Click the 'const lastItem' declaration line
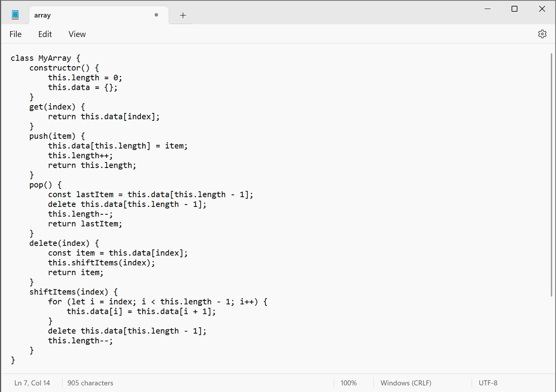Screen dimensions: 556x392 (x=151, y=194)
